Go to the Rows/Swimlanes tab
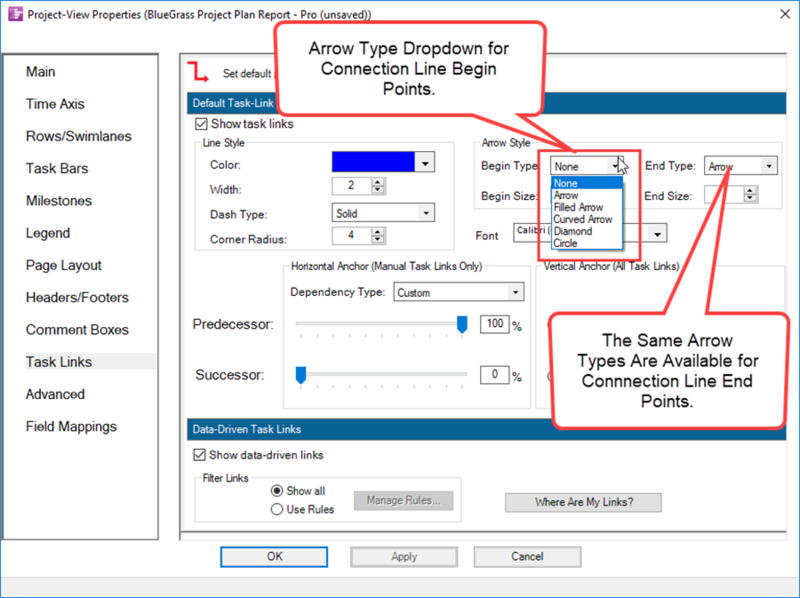The height and width of the screenshot is (598, 800). (79, 136)
